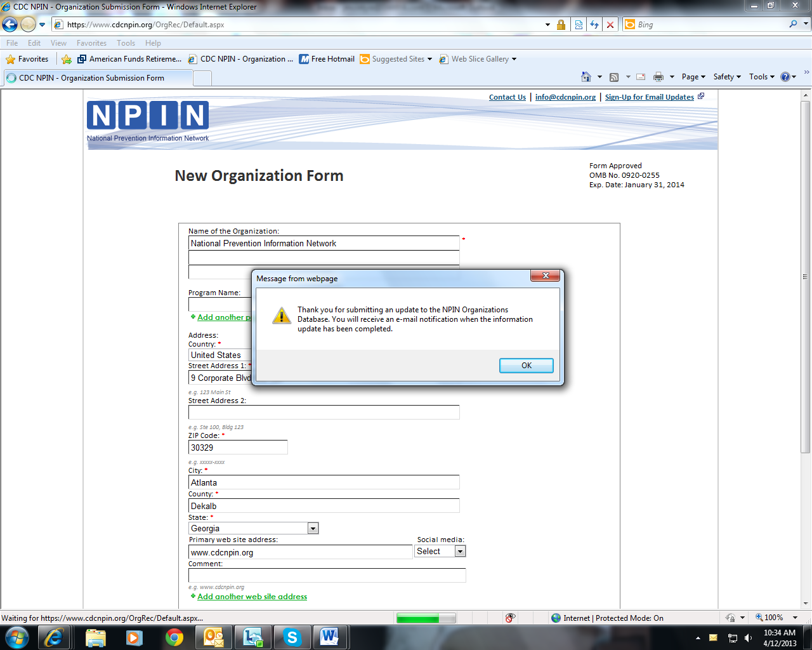812x650 pixels.
Task: Close the Message from webpage dialog
Action: [546, 275]
